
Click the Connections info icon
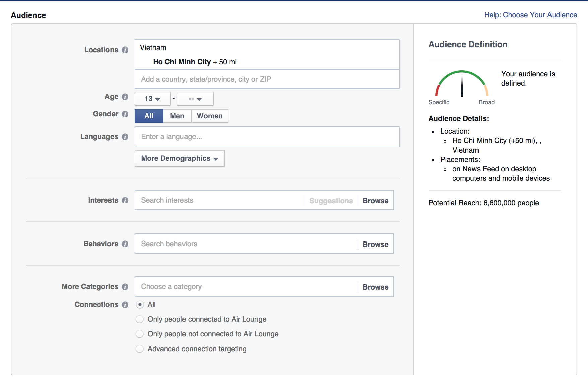click(125, 305)
